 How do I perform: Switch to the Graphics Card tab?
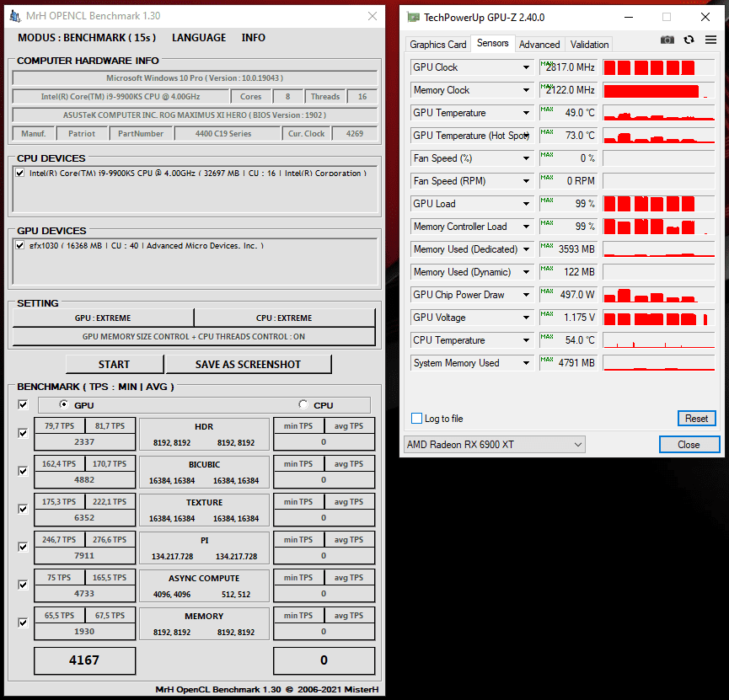(438, 45)
